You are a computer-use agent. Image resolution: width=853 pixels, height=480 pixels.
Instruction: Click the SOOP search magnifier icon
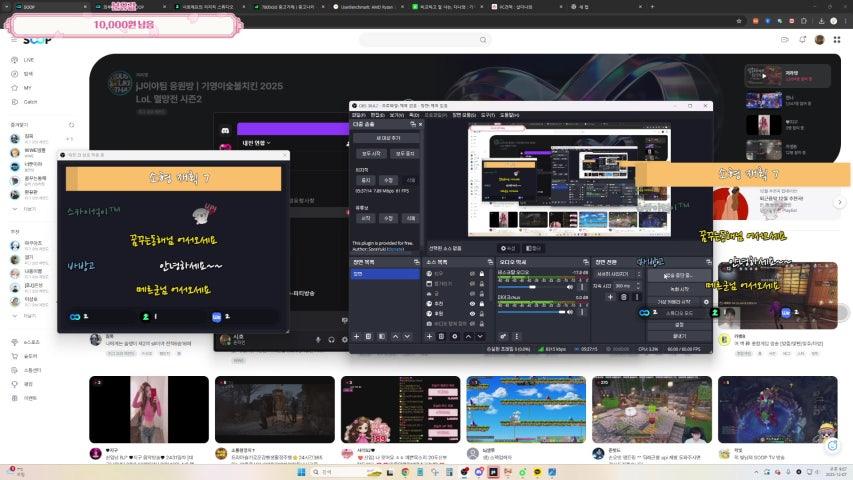483,40
